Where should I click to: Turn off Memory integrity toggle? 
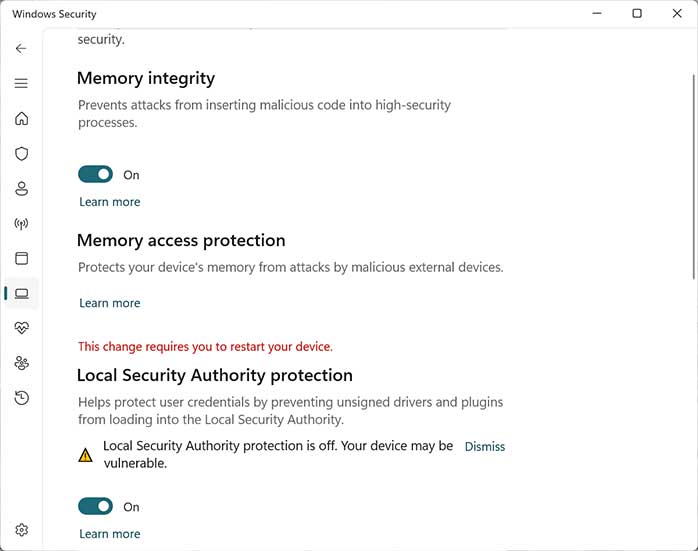pyautogui.click(x=95, y=174)
